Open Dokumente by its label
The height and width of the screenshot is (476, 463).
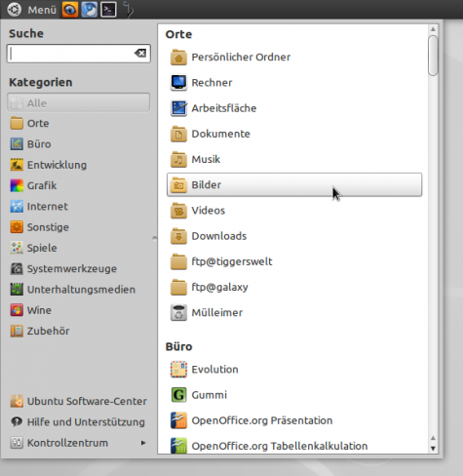tap(220, 134)
